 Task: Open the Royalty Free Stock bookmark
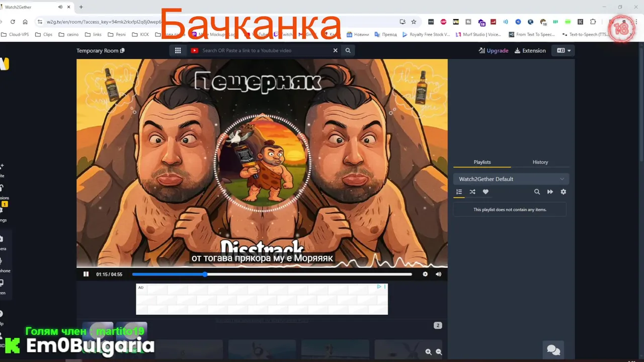426,35
